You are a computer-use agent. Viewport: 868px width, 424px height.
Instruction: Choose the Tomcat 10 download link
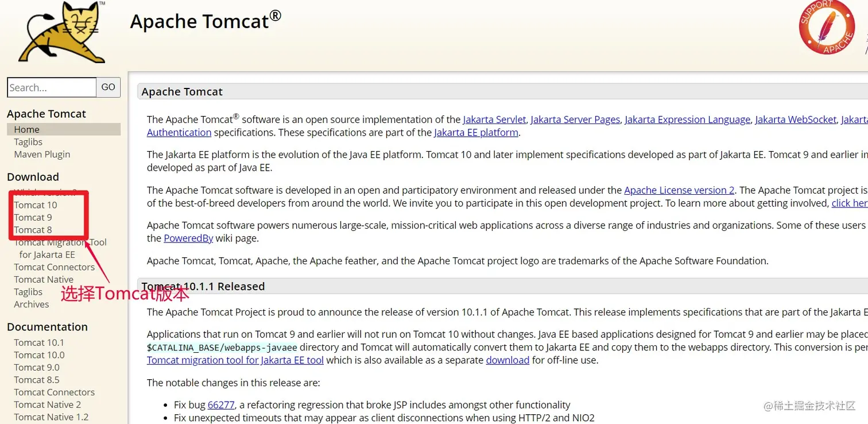coord(36,205)
